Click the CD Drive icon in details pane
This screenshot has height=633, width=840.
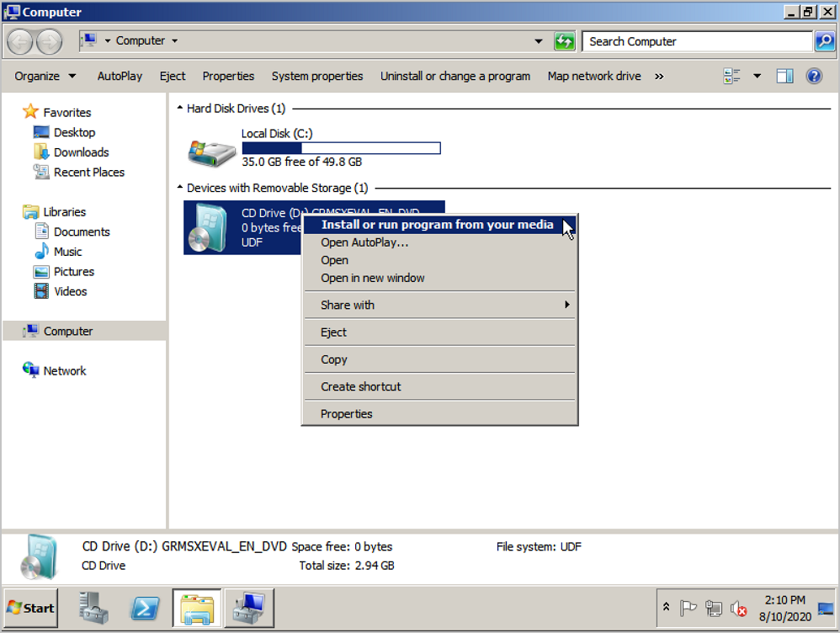40,556
